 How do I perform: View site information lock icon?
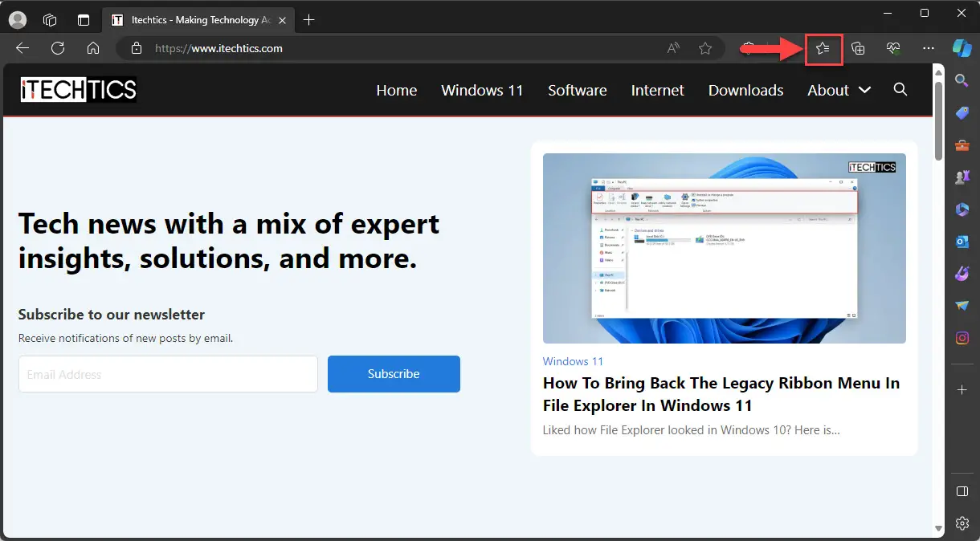(137, 48)
